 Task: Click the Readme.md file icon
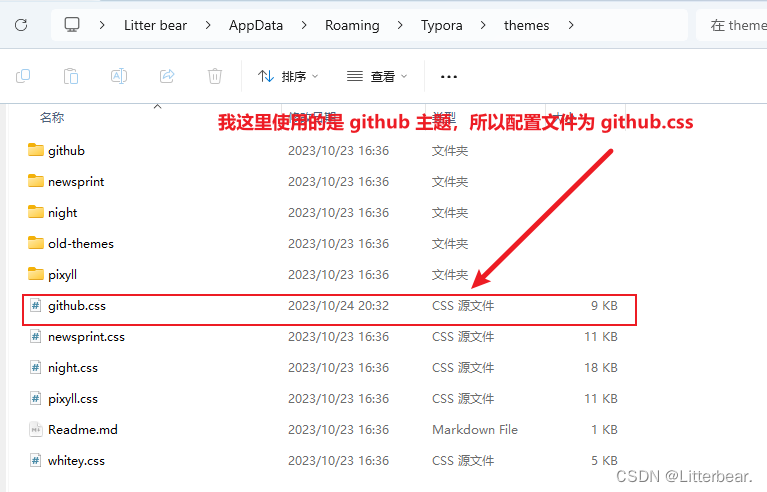pyautogui.click(x=36, y=429)
